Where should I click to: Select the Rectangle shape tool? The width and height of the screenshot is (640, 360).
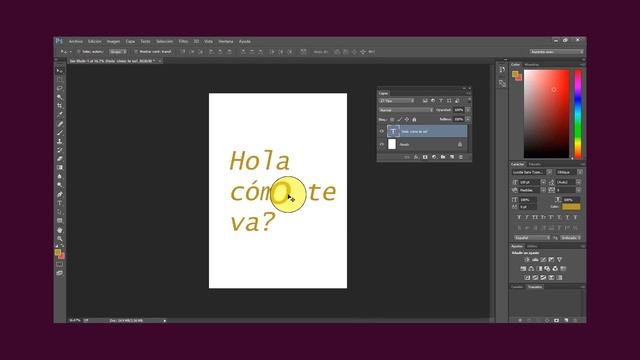60,221
